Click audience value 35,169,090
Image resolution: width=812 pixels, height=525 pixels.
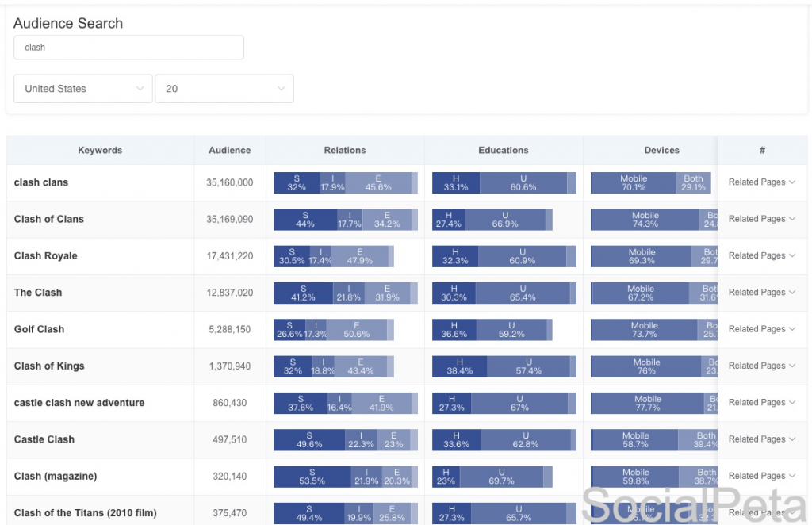[229, 219]
